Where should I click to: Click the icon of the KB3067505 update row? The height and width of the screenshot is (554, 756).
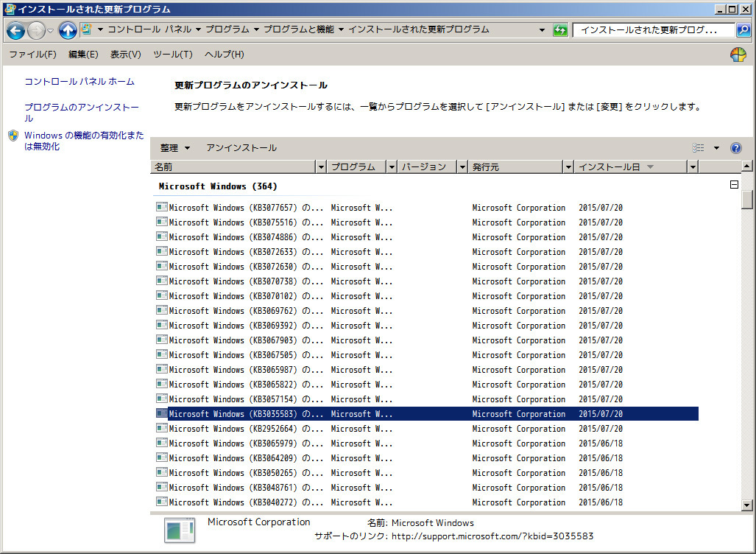(x=161, y=354)
